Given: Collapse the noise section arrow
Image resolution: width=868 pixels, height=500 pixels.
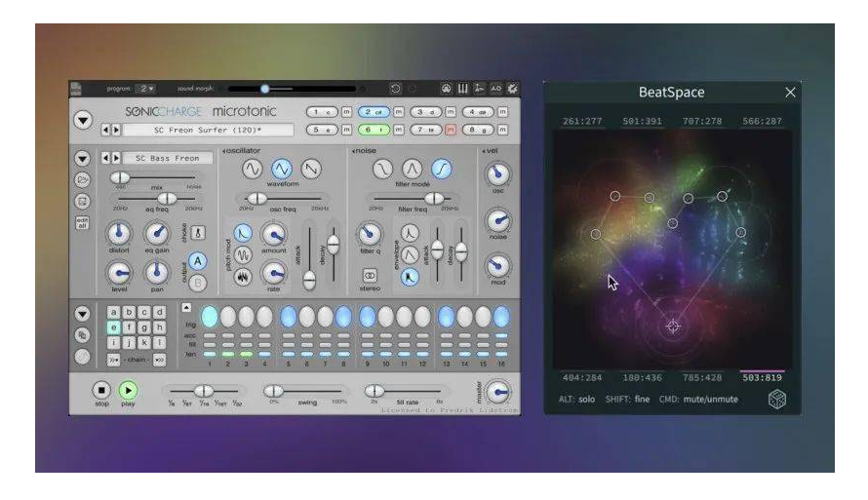Looking at the screenshot, I should pos(354,151).
